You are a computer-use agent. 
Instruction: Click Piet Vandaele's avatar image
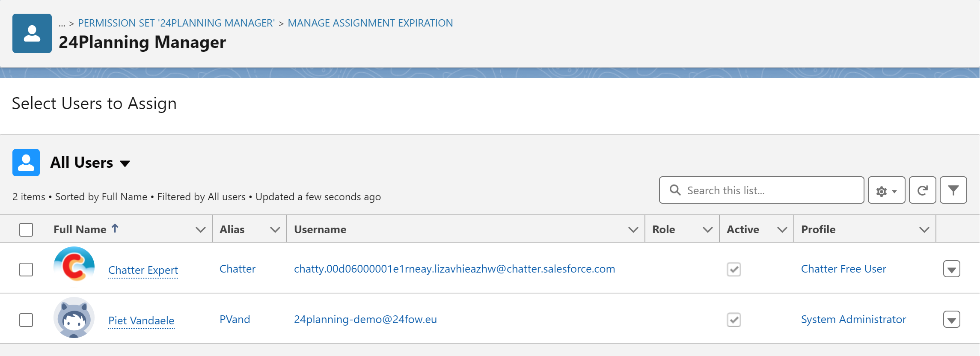point(74,317)
